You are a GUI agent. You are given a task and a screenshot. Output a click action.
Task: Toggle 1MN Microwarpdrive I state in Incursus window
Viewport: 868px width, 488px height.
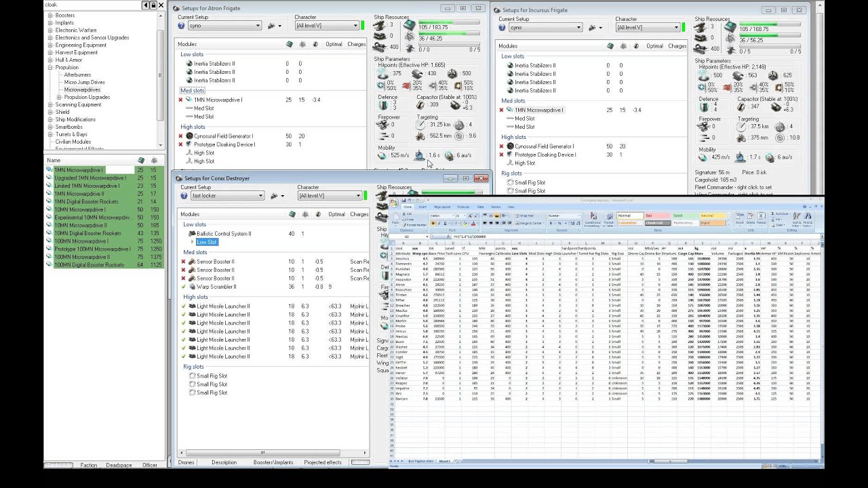(x=502, y=110)
